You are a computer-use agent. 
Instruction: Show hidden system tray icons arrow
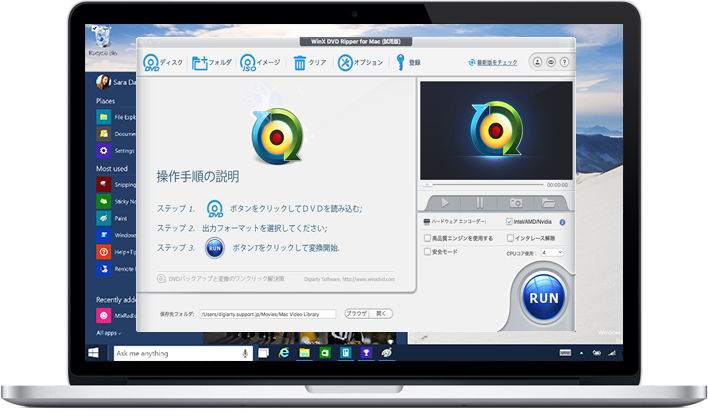(582, 353)
